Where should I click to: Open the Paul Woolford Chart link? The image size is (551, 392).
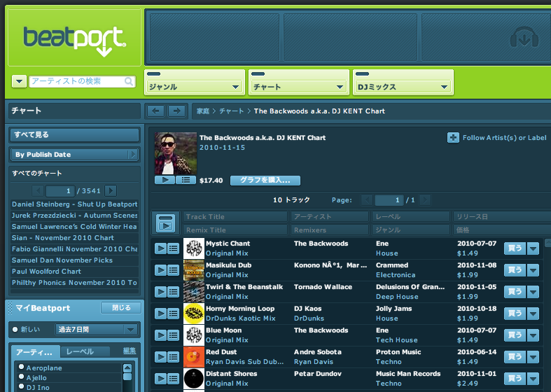tap(46, 272)
